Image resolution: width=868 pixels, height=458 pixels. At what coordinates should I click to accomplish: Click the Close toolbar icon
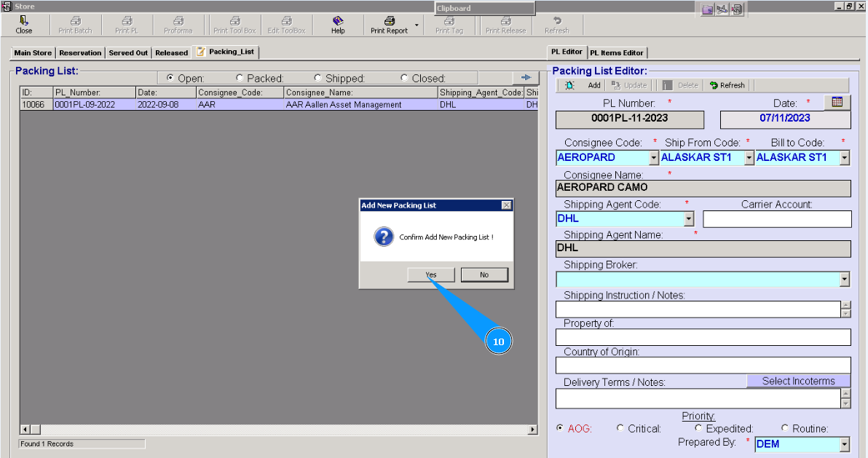click(x=23, y=21)
